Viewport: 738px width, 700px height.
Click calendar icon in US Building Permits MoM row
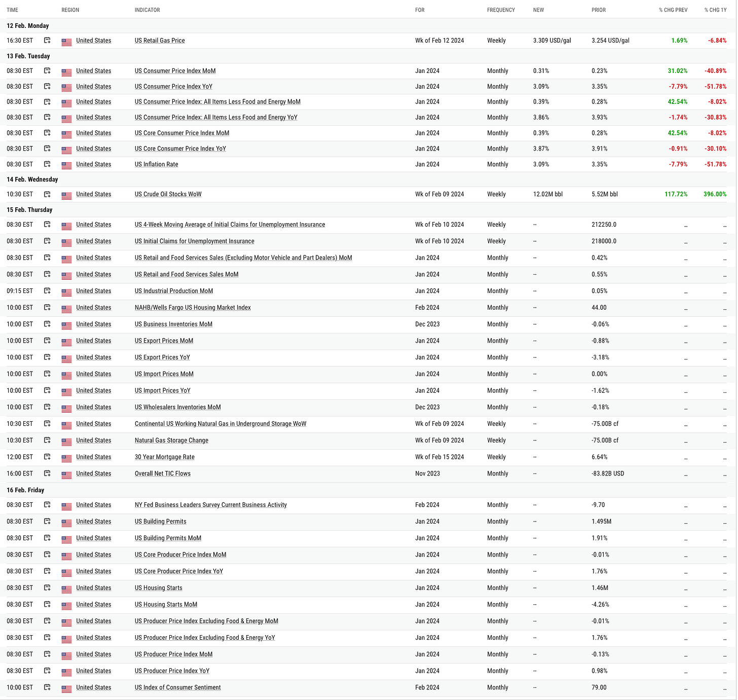[x=47, y=538]
